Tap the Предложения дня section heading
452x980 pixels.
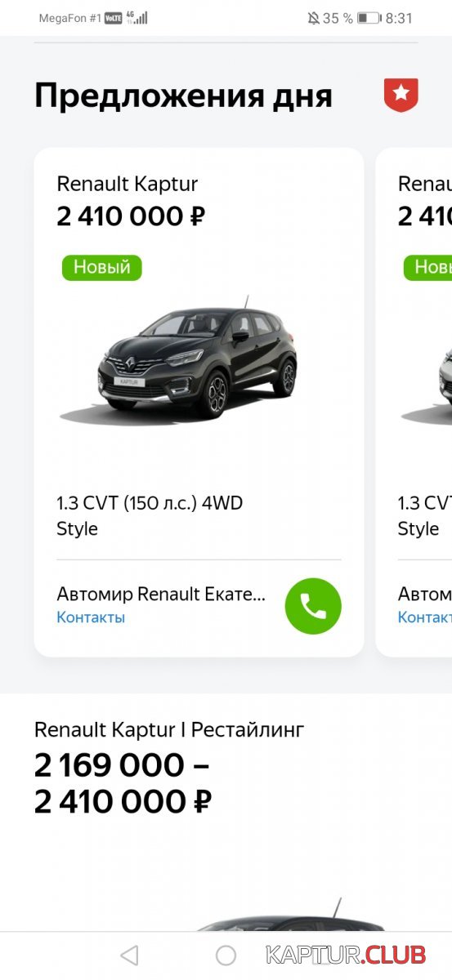coord(183,96)
